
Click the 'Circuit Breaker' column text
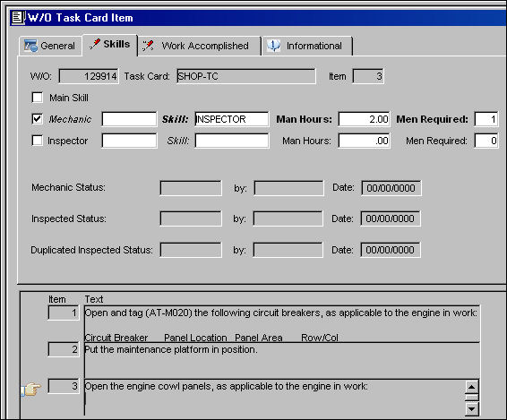tap(116, 338)
